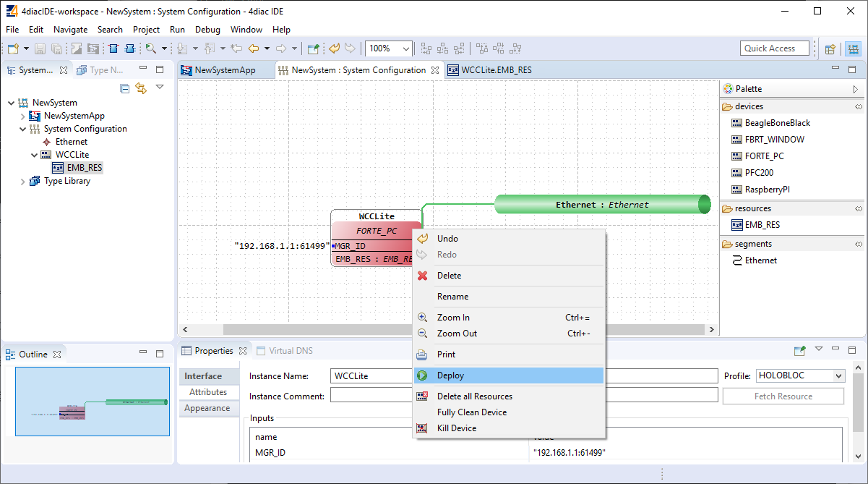This screenshot has width=868, height=484.
Task: Select EMB_RES in the system tree
Action: 84,168
